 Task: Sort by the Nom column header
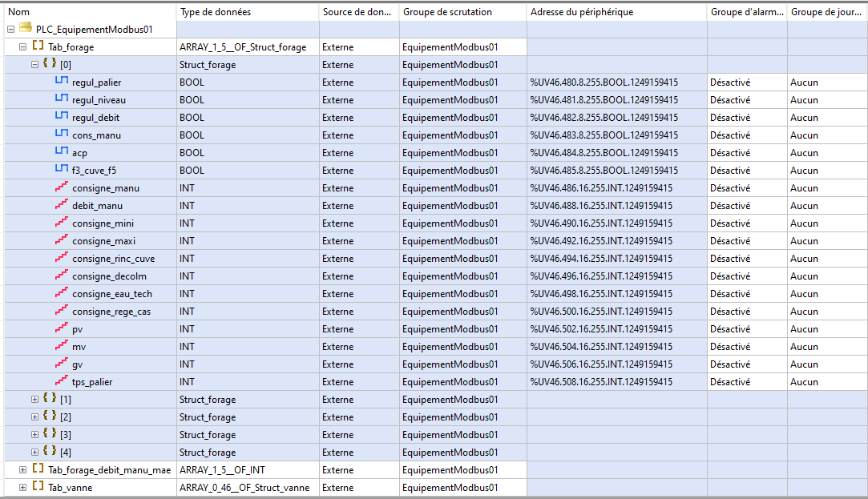point(88,12)
